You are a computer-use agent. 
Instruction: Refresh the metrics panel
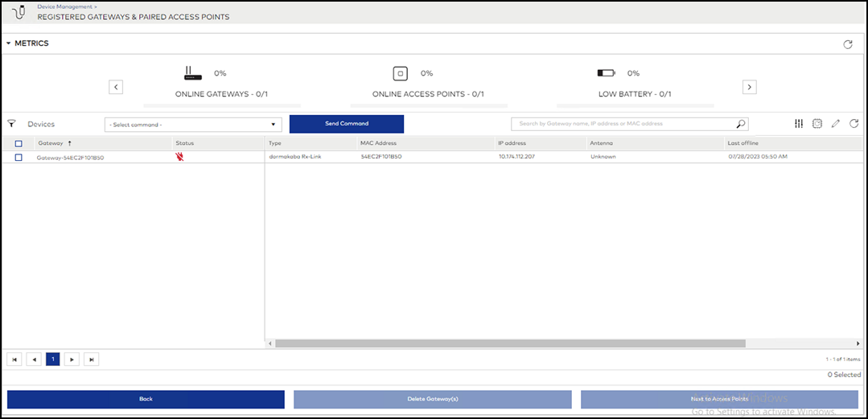848,44
